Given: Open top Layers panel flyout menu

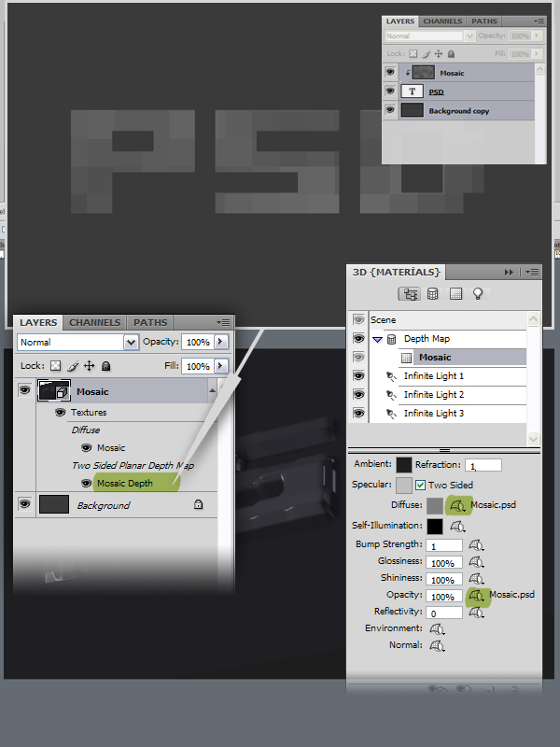Looking at the screenshot, I should tap(539, 21).
